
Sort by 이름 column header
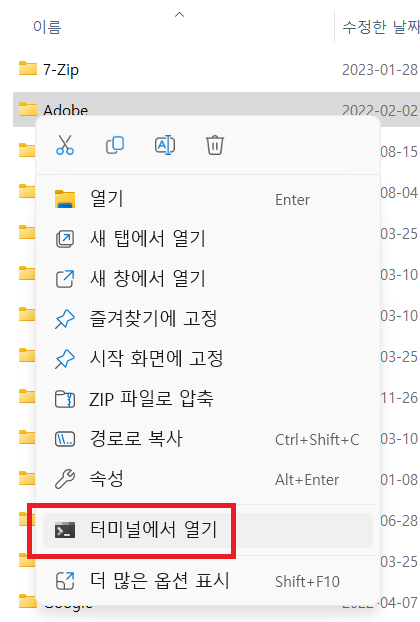pos(47,27)
